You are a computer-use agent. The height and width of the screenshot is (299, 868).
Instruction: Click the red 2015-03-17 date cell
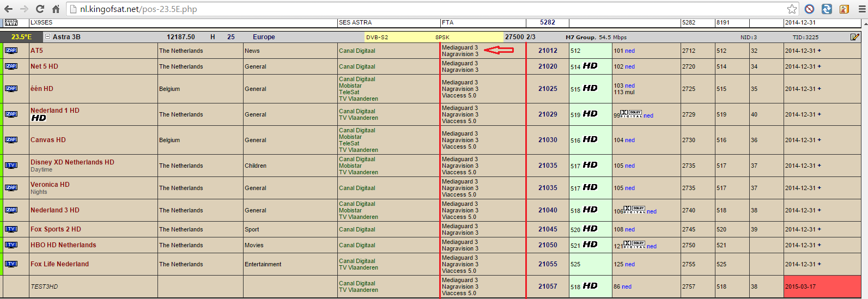pos(822,286)
